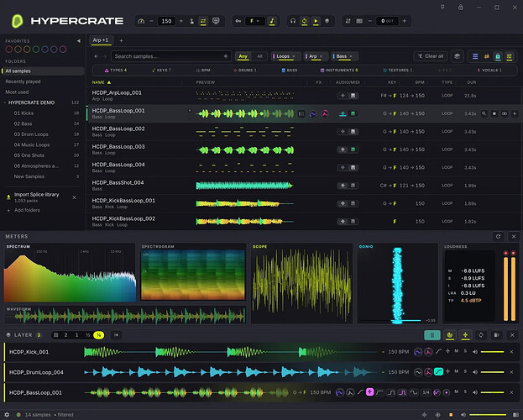Viewport: 523px width, 420px height.
Task: Click the Clear all filters button
Action: tap(431, 56)
